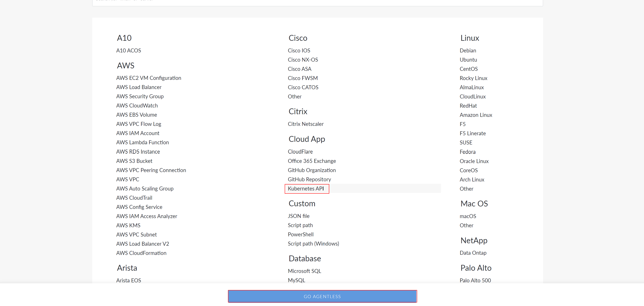Select Debian
Screen dimensions: 644x306
468,51
